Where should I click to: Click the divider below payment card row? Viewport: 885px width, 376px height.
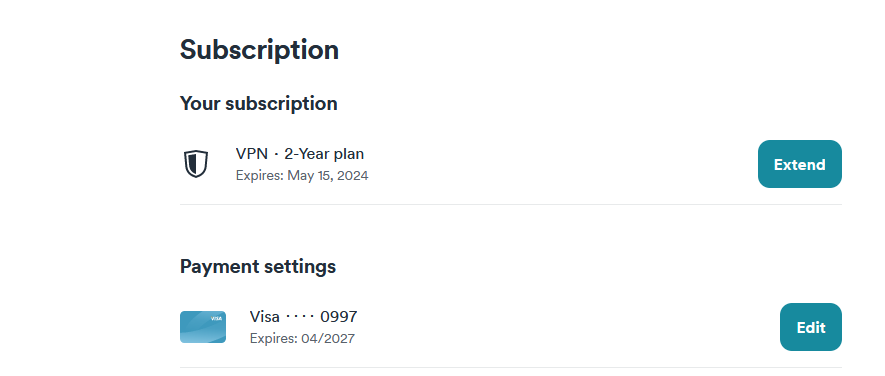coord(511,368)
